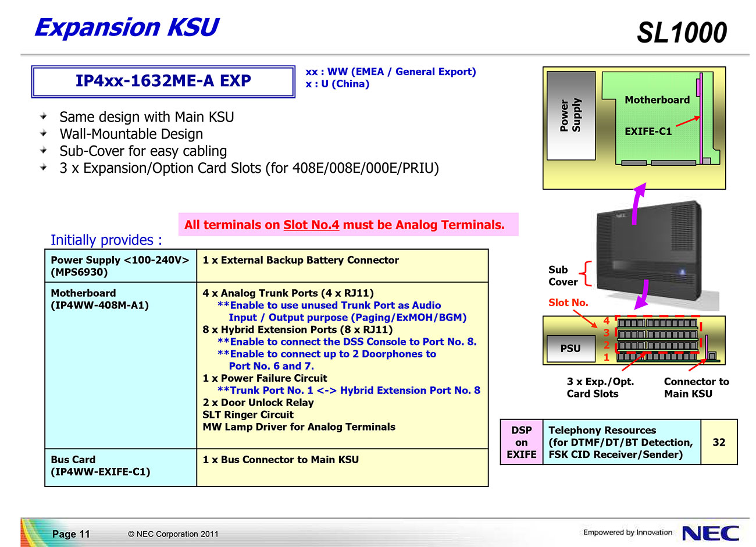Click the 'Bus Card (IP4WW-EXIFE-C1)' table cell
This screenshot has width=756, height=547.
tap(120, 467)
